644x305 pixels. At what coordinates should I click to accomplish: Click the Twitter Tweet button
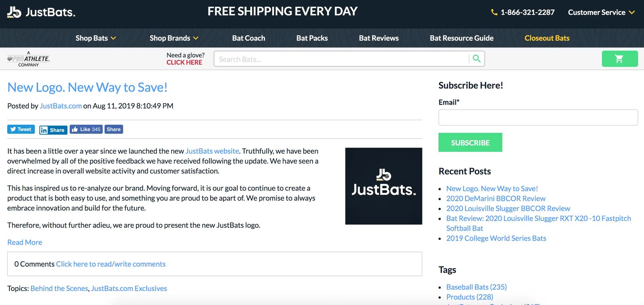[21, 129]
